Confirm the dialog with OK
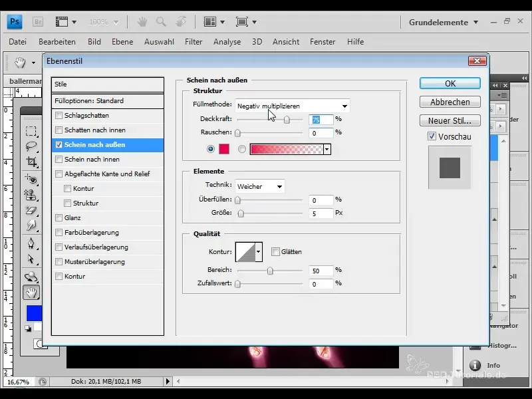Screen dimensions: 532x399 click(450, 84)
